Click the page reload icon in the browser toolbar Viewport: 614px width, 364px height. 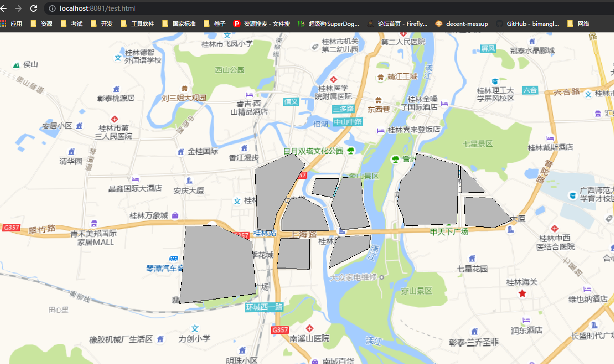coord(32,8)
